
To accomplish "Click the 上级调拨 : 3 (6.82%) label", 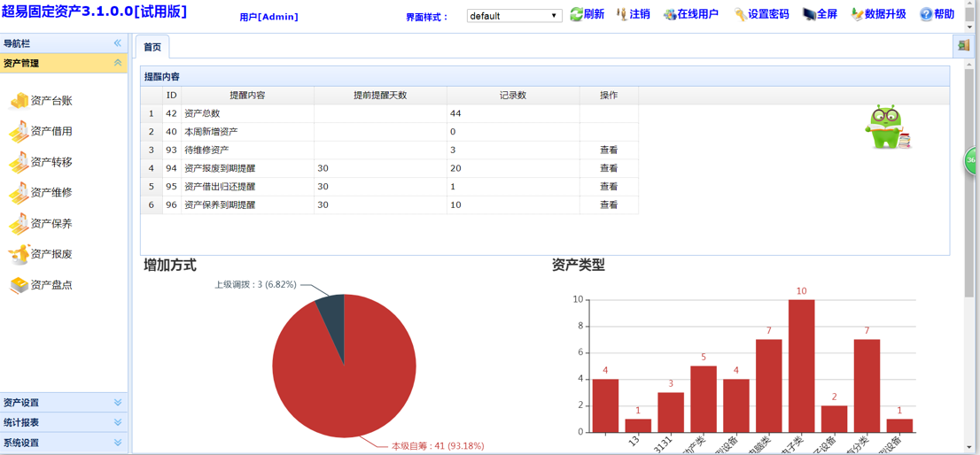I will point(255,285).
